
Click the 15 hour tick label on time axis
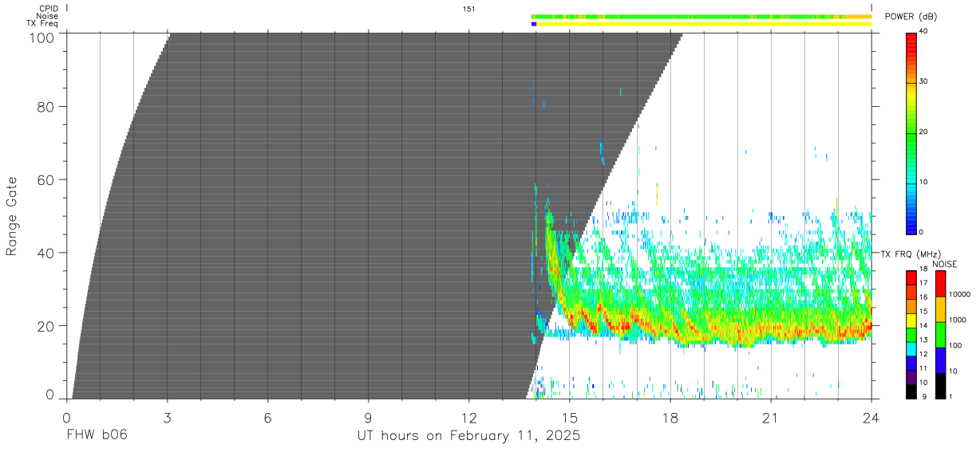click(569, 417)
